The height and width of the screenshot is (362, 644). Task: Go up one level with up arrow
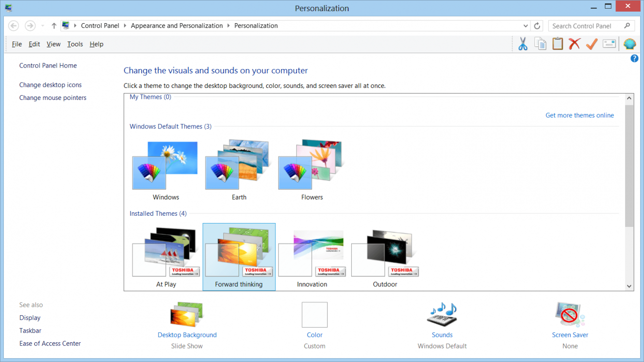click(54, 26)
